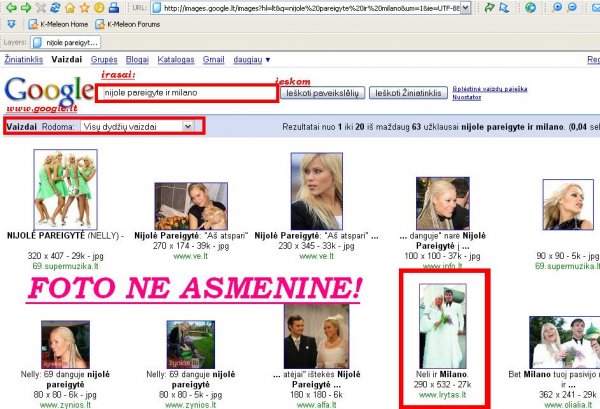600x409 pixels.
Task: Open the K-Meleon Forums bookmark
Action: (127, 24)
